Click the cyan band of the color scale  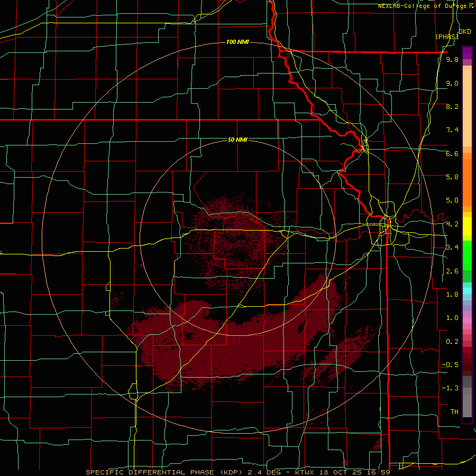(x=467, y=290)
